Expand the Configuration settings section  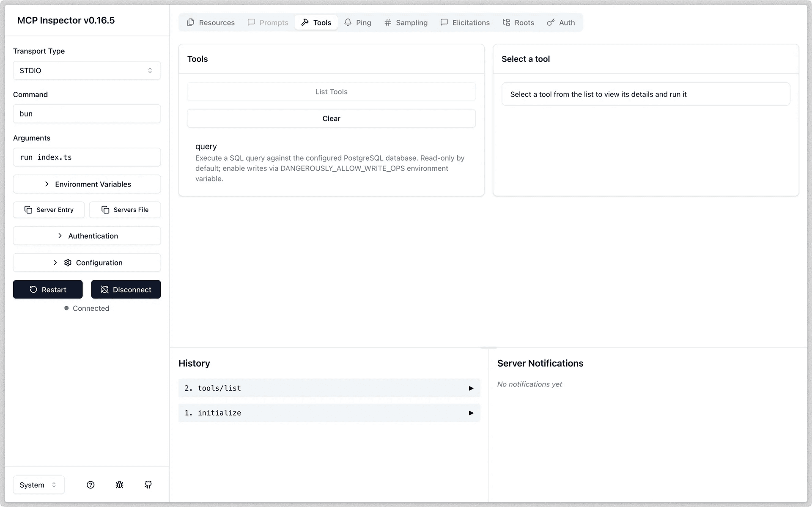pyautogui.click(x=87, y=263)
